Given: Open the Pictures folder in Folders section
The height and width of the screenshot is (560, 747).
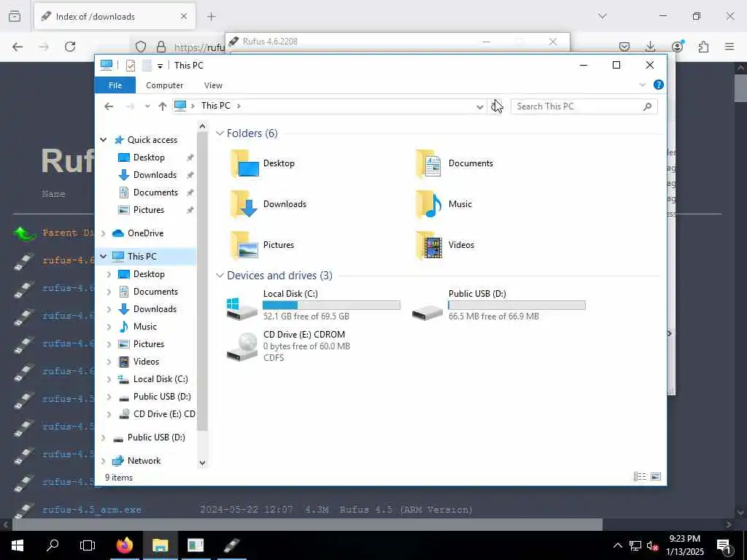Looking at the screenshot, I should coord(245,245).
